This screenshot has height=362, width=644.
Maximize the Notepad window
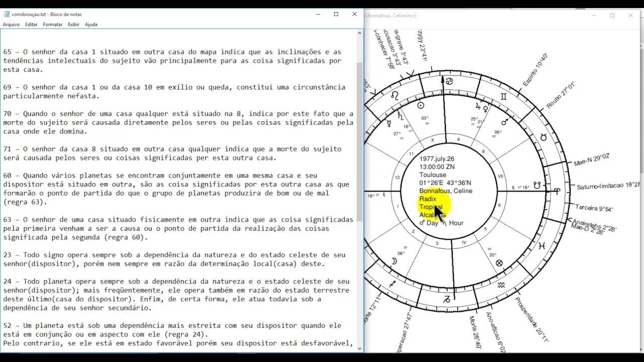pyautogui.click(x=336, y=14)
